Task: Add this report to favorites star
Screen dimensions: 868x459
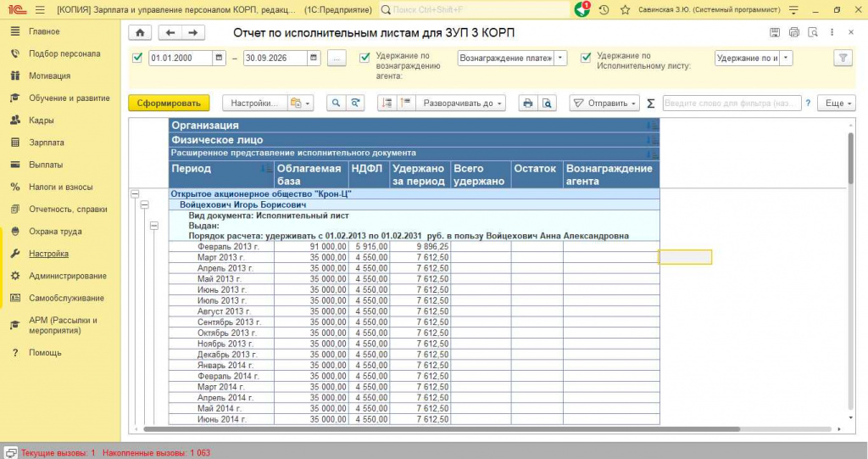Action: 625,10
